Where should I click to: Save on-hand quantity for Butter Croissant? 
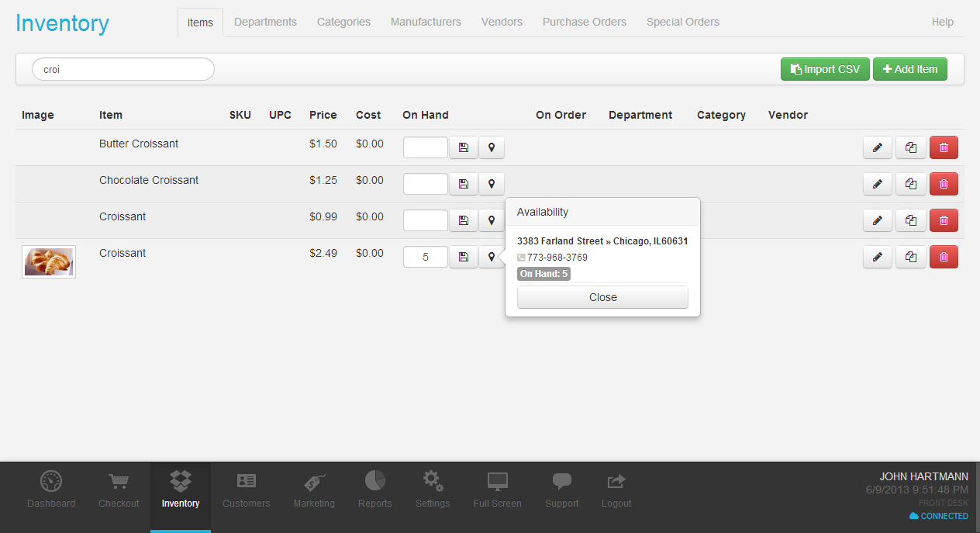(x=464, y=147)
